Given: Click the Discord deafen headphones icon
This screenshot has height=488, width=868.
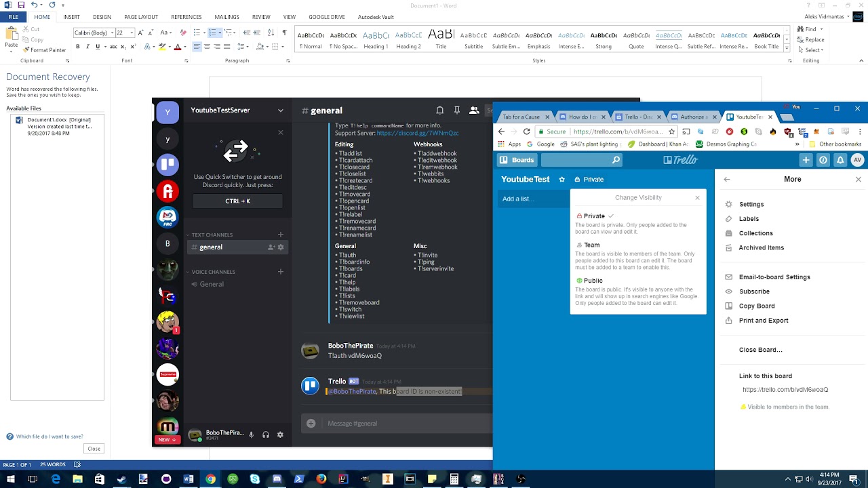Looking at the screenshot, I should [266, 435].
